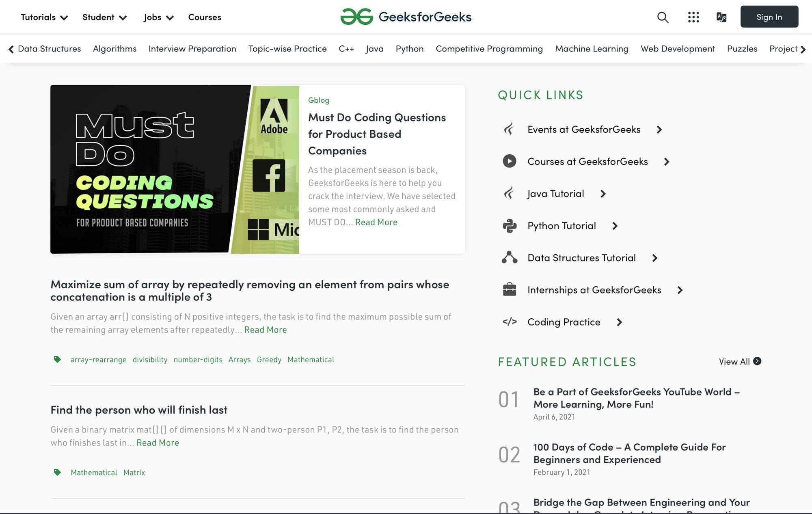Open Data Structures Tutorial quick link

click(581, 258)
